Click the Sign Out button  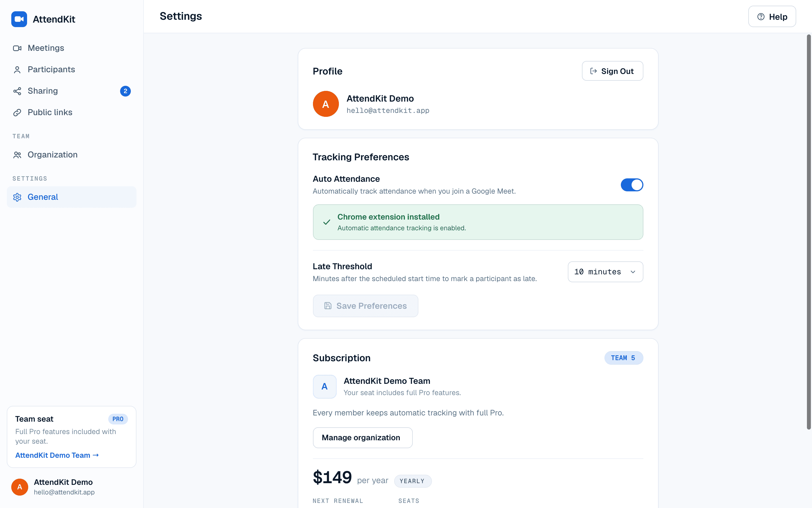tap(612, 71)
